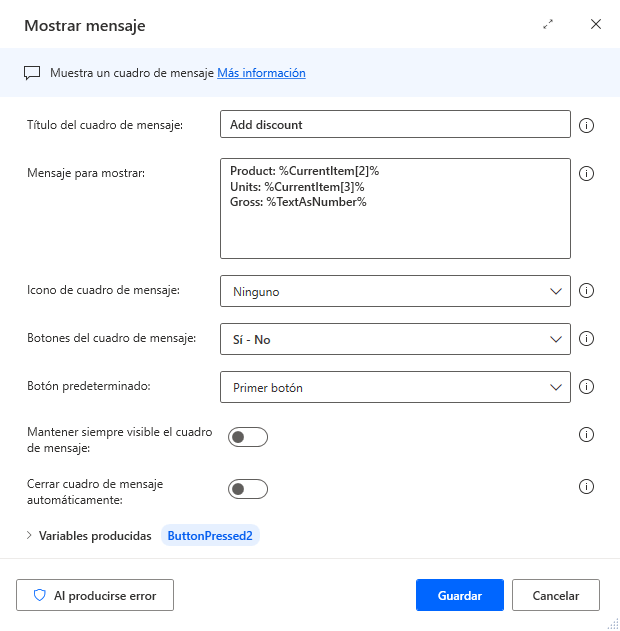Click the ButtonPressed2 variable chip

(x=210, y=536)
